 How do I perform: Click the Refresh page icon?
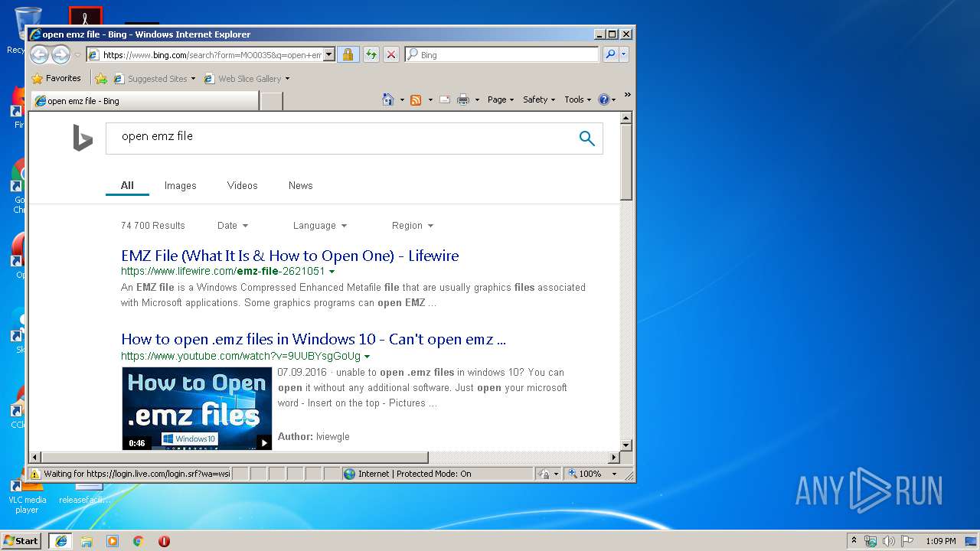tap(371, 54)
